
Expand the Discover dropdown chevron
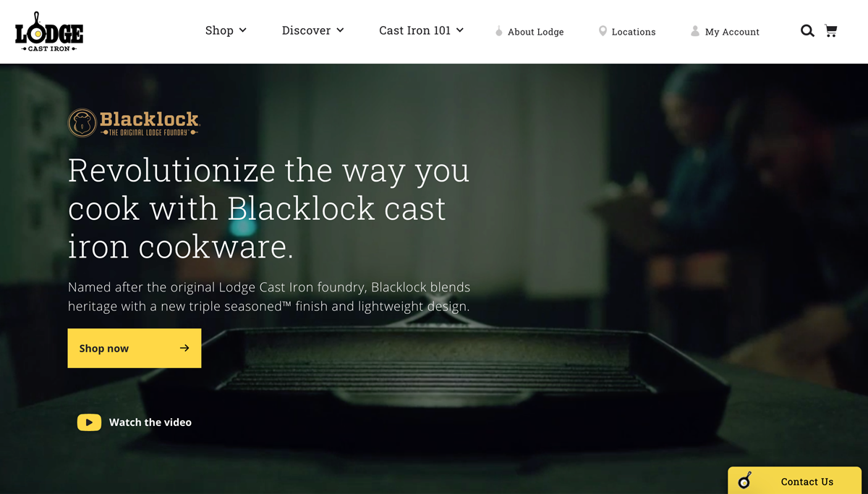click(340, 30)
